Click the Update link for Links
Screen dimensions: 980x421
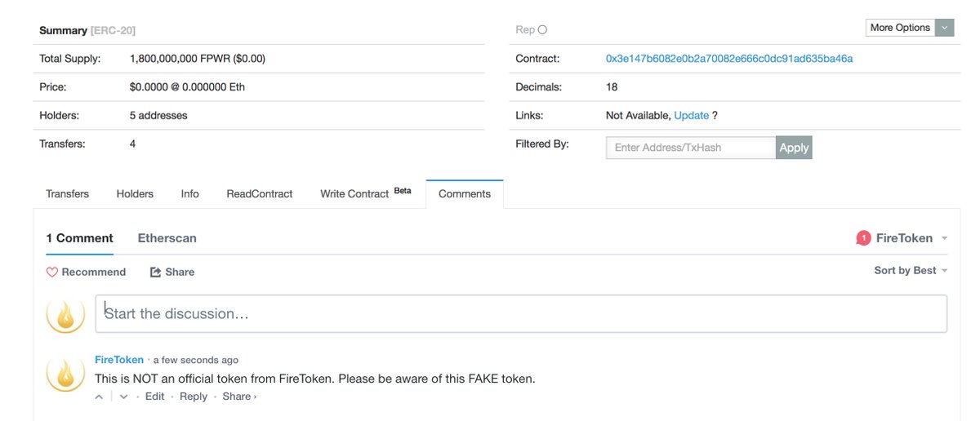tap(692, 115)
